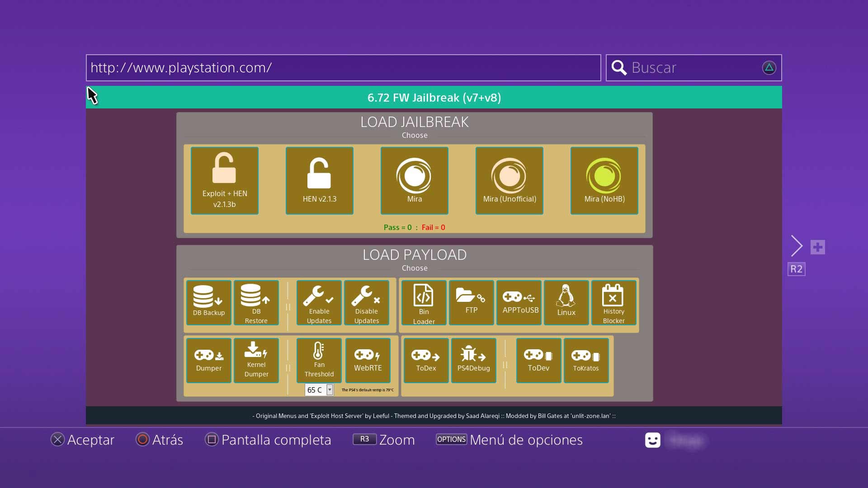Activate the PS4Debug bug icon
The height and width of the screenshot is (488, 868).
[473, 360]
